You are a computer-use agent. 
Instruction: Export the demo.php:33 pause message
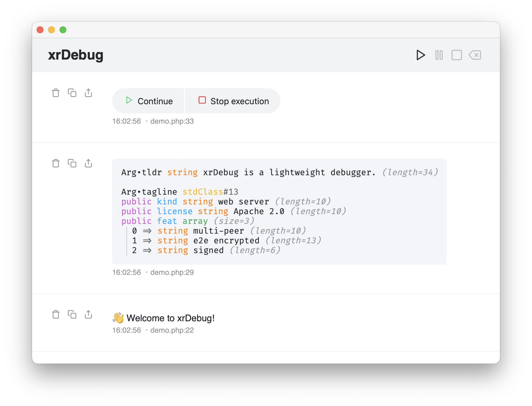click(x=88, y=93)
